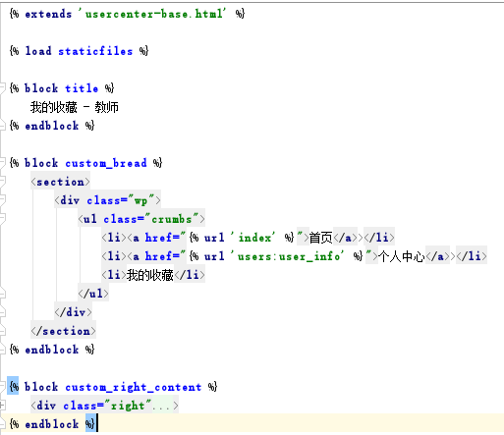Click the "right" class value
This screenshot has width=504, height=435.
[x=128, y=406]
